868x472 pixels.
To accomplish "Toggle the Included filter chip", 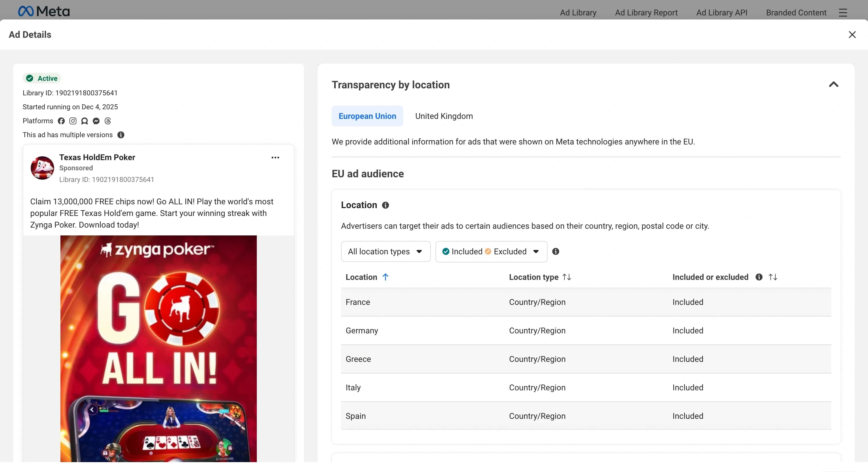I will pos(462,251).
